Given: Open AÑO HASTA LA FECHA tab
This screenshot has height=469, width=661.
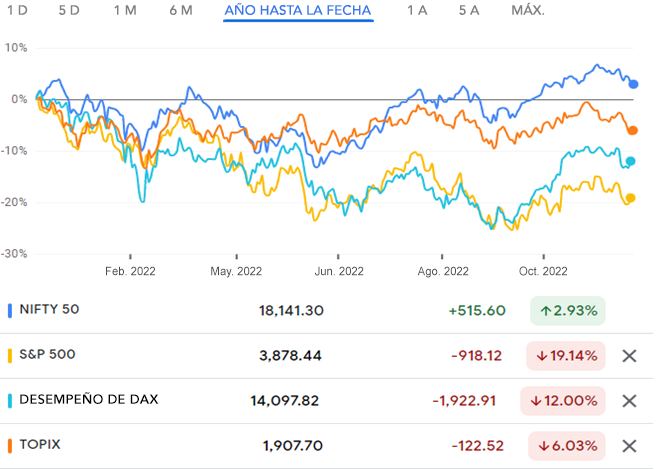Looking at the screenshot, I should (298, 11).
